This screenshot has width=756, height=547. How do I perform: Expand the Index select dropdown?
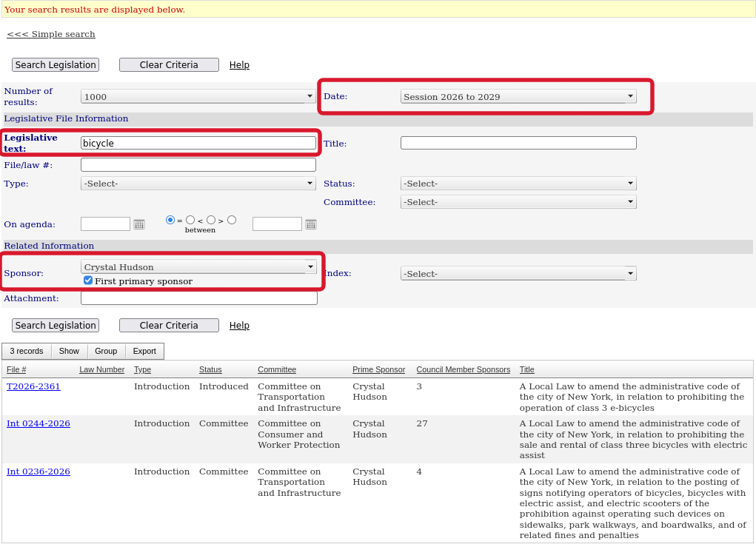(518, 273)
